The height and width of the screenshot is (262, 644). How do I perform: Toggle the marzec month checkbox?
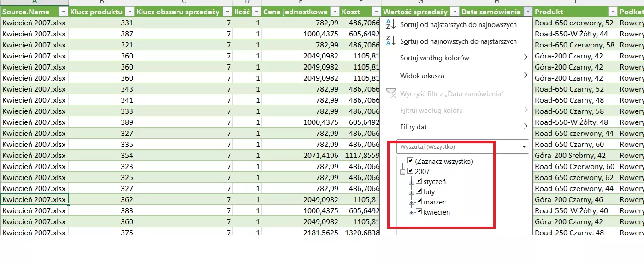coord(419,202)
